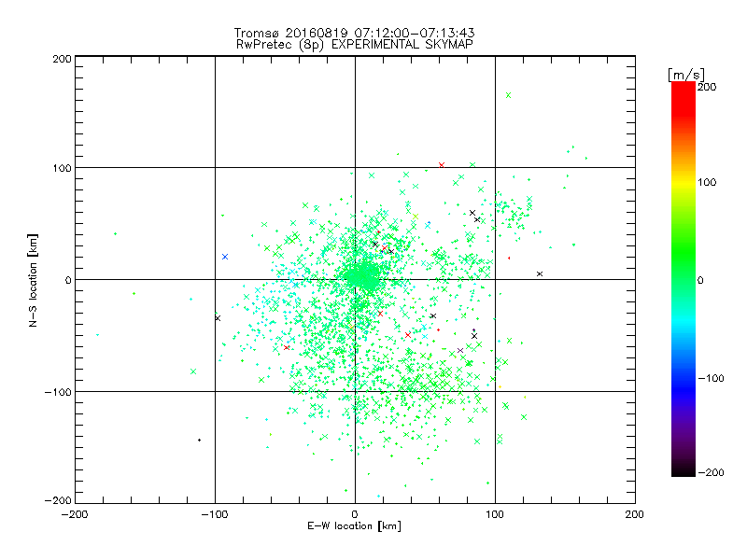
Task: Click the colorbar tick label 0
Action: point(700,280)
